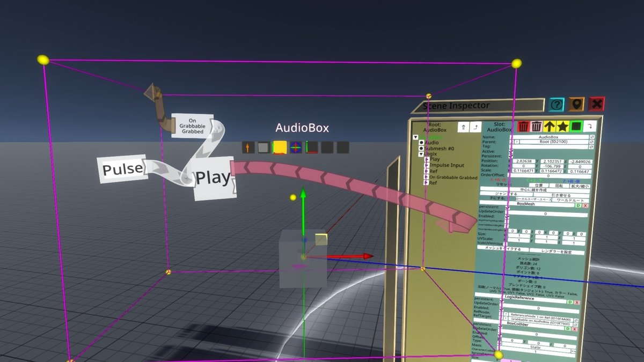This screenshot has width=644, height=362.
Task: Expand On Grabbable Grabbed tree node
Action: coord(427,177)
